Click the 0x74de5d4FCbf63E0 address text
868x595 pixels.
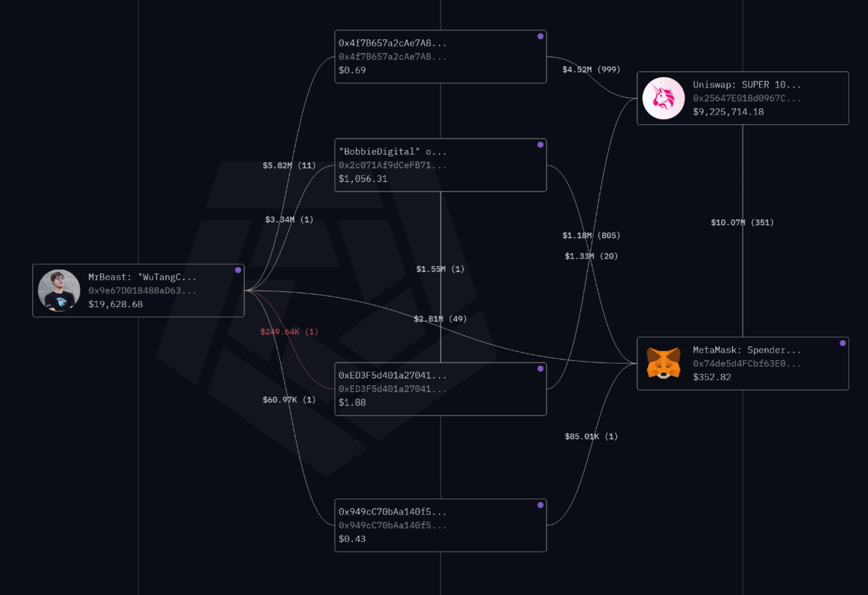[746, 363]
